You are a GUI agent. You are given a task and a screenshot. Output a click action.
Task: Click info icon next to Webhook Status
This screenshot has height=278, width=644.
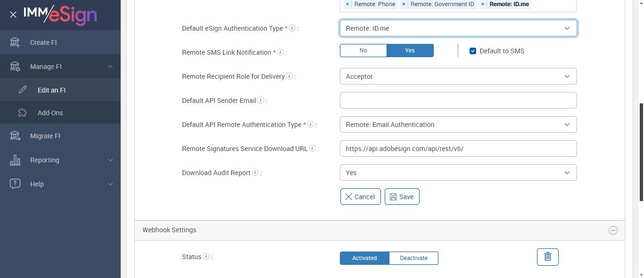(206, 257)
